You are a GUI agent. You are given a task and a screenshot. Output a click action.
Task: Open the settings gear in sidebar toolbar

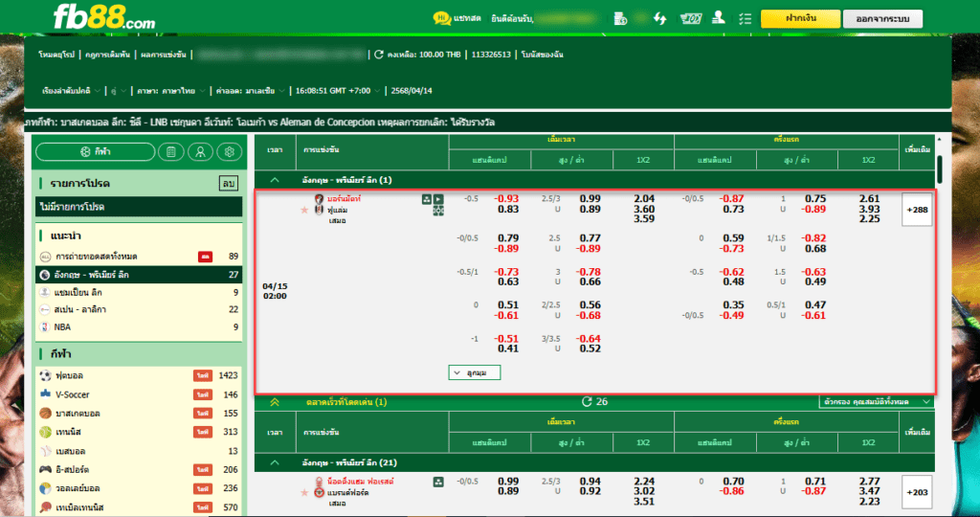230,152
